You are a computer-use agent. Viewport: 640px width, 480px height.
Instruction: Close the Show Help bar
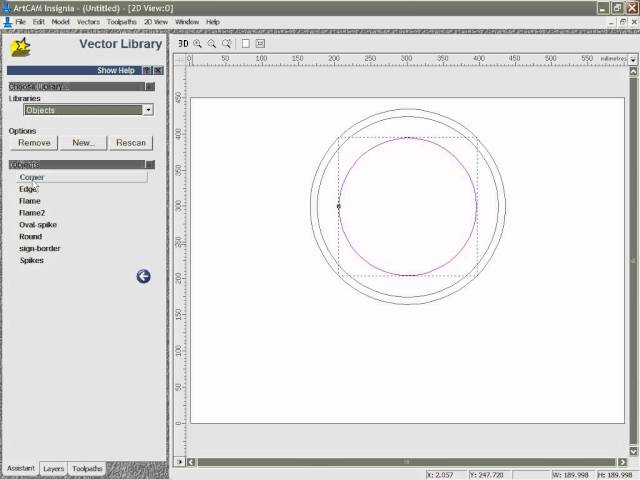[158, 70]
